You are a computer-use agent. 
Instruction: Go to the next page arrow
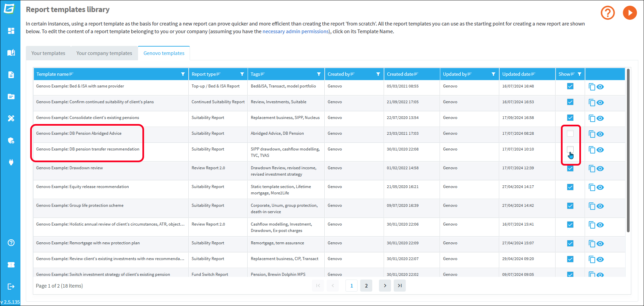pos(385,286)
